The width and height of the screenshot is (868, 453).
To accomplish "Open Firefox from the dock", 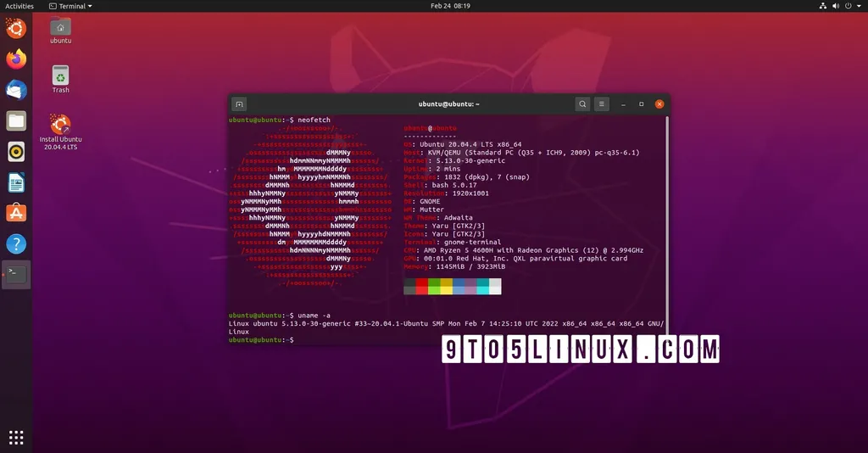I will [16, 59].
